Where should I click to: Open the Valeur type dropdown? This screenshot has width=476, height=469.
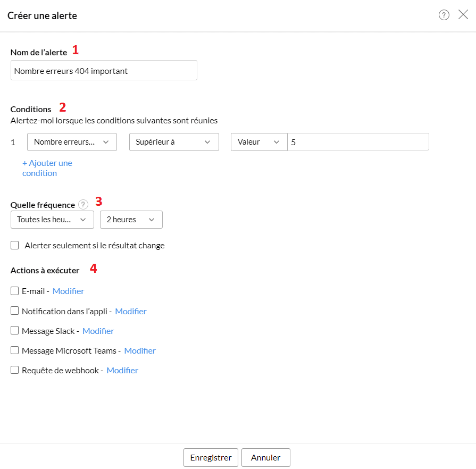click(x=258, y=142)
